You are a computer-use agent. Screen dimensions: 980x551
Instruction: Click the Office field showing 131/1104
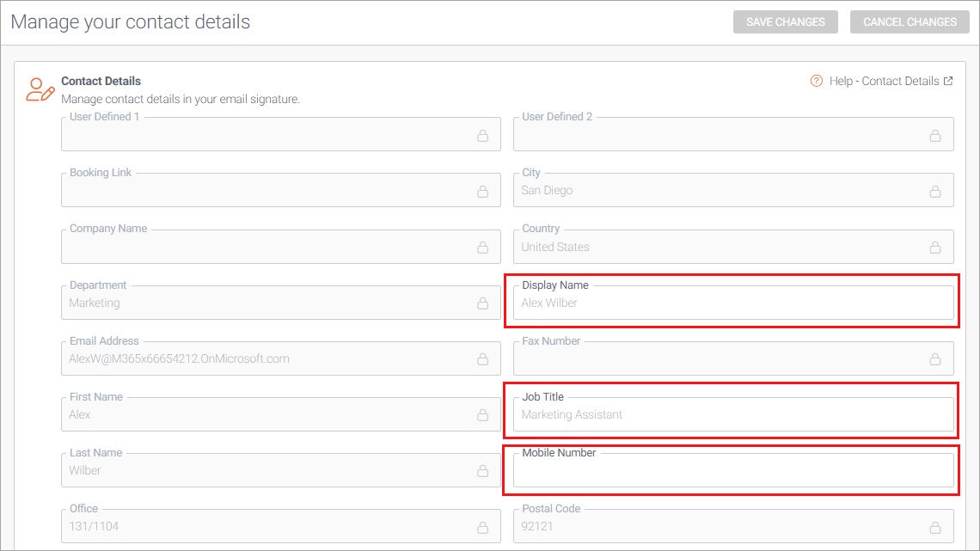(266, 527)
